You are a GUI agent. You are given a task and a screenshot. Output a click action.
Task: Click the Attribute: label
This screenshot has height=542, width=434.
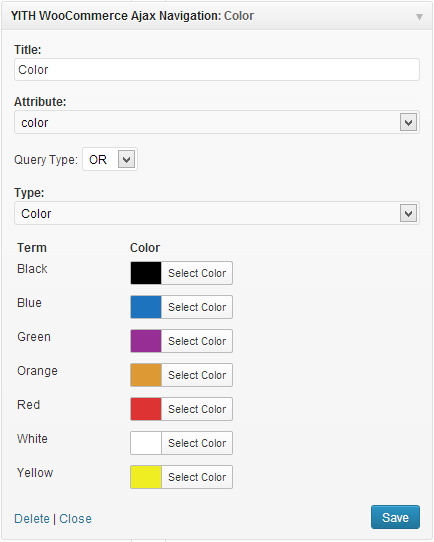pyautogui.click(x=40, y=102)
